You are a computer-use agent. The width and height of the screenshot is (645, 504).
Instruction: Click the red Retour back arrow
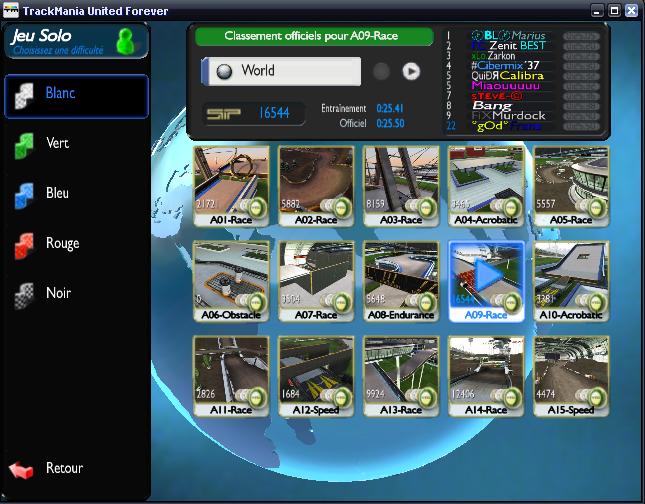point(48,469)
